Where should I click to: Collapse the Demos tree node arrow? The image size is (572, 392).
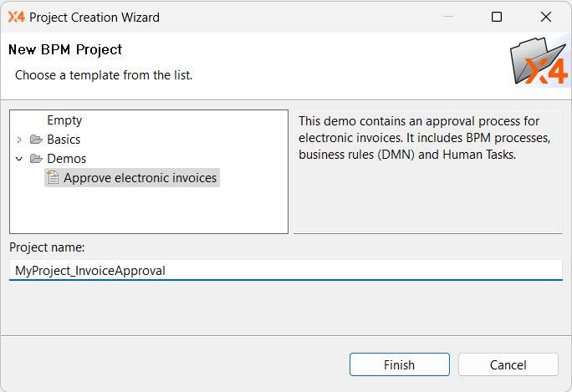tap(19, 159)
